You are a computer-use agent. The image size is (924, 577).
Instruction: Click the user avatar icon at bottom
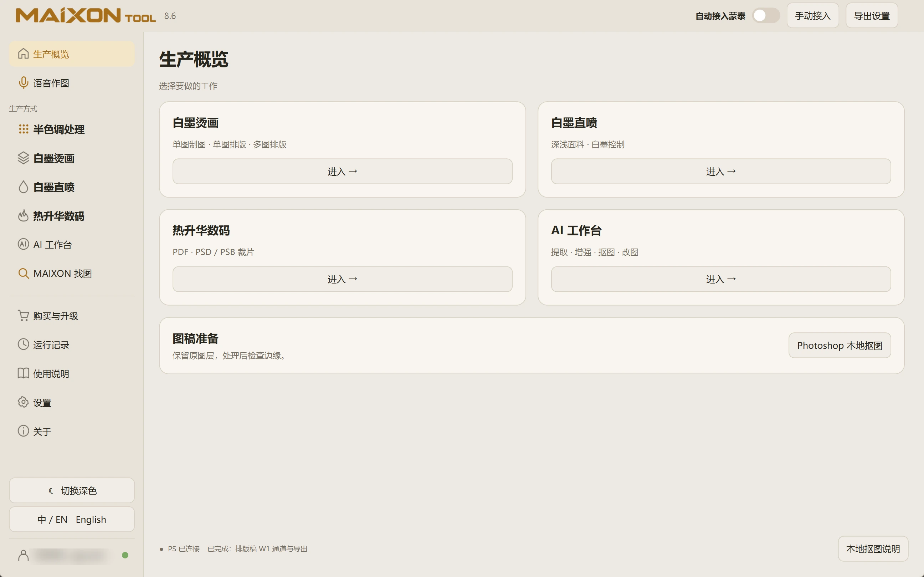pyautogui.click(x=23, y=555)
